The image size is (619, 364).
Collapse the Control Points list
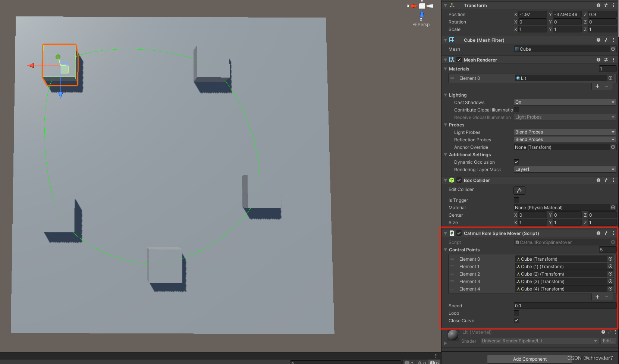pyautogui.click(x=445, y=250)
